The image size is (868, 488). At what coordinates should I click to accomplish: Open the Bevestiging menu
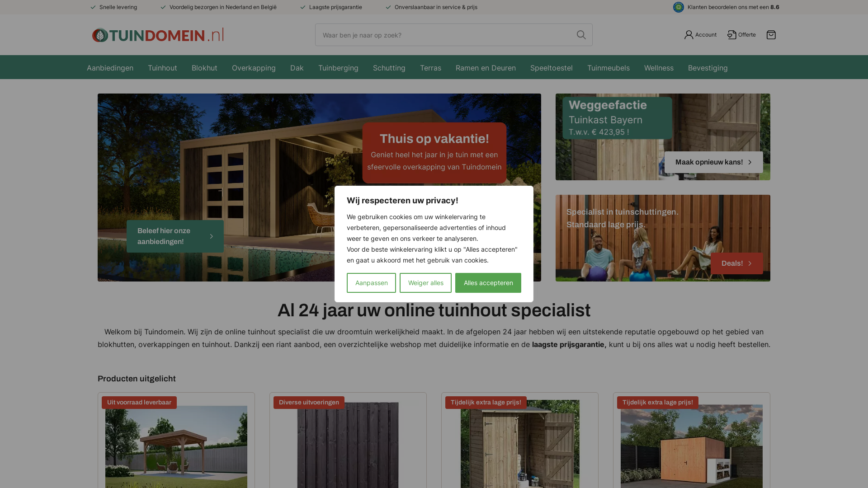coord(708,68)
